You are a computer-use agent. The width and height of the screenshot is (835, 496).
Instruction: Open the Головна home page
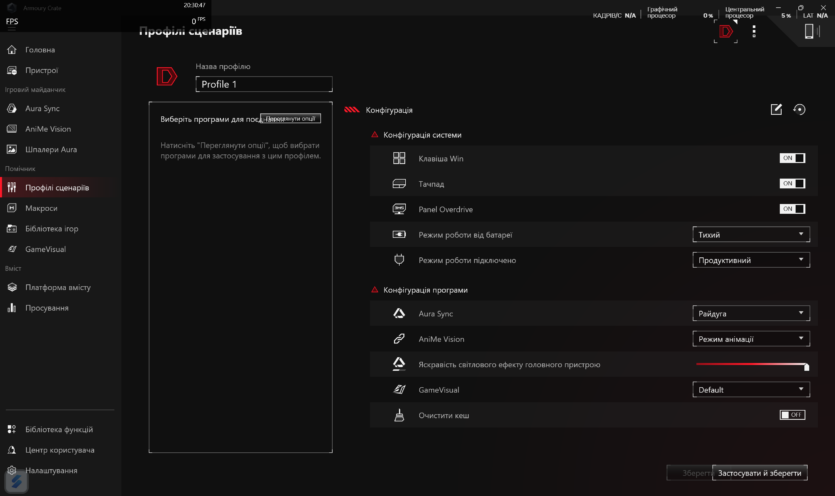pos(40,50)
